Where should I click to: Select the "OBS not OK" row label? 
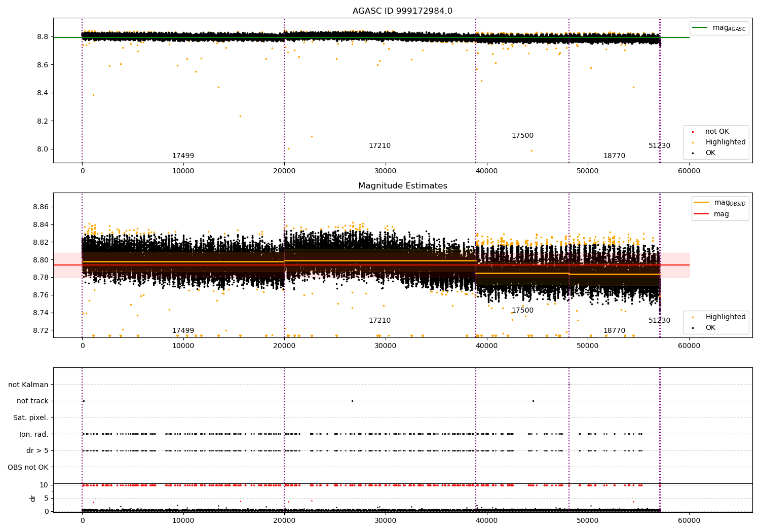tap(28, 467)
